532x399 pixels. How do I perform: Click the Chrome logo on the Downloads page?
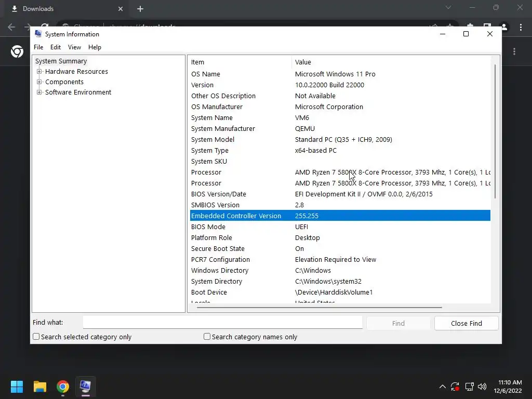click(x=17, y=51)
